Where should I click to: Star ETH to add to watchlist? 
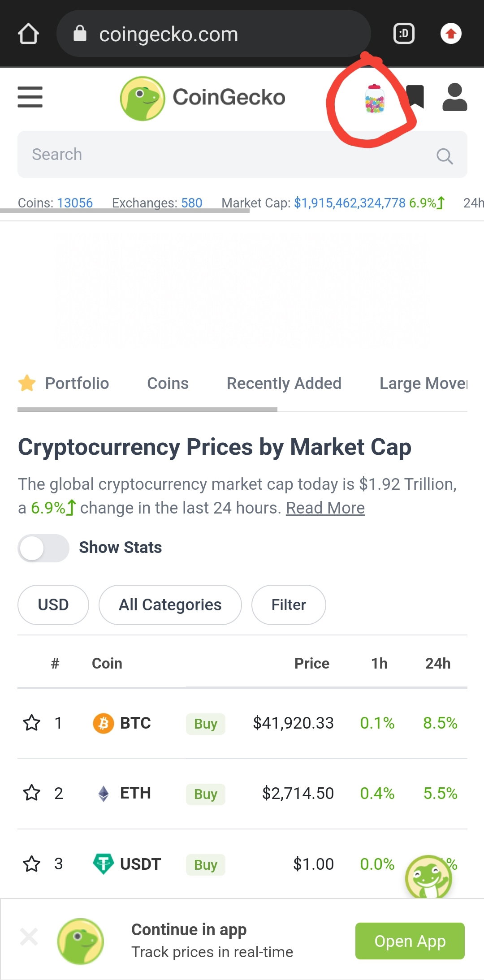click(x=32, y=793)
